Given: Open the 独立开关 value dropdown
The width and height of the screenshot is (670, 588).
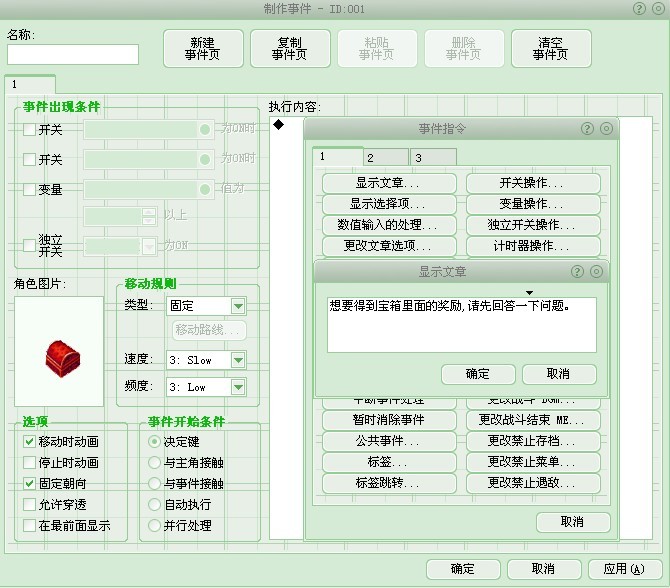Looking at the screenshot, I should 149,247.
